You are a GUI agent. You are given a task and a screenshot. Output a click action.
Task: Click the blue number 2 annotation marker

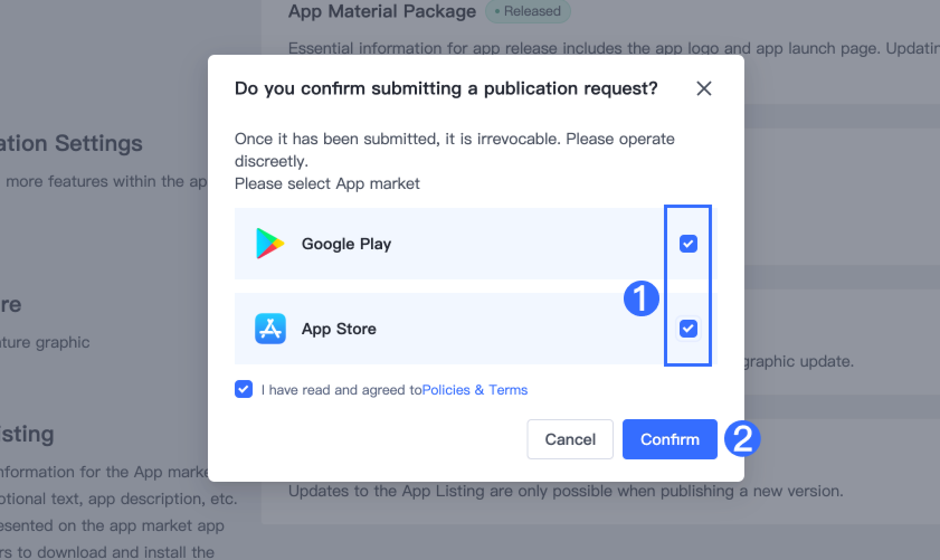(x=742, y=439)
